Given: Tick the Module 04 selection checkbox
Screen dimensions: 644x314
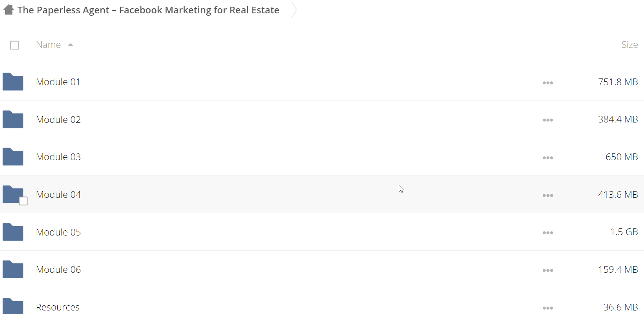Looking at the screenshot, I should [x=23, y=201].
